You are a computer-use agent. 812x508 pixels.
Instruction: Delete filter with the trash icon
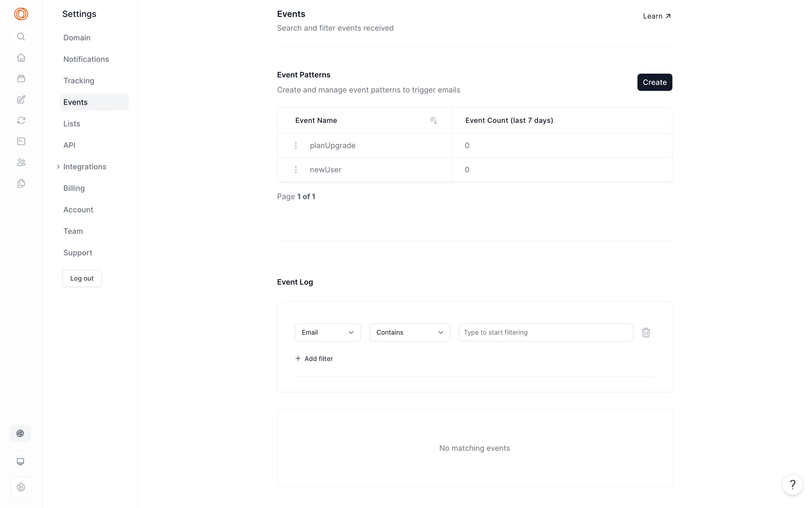coord(646,333)
